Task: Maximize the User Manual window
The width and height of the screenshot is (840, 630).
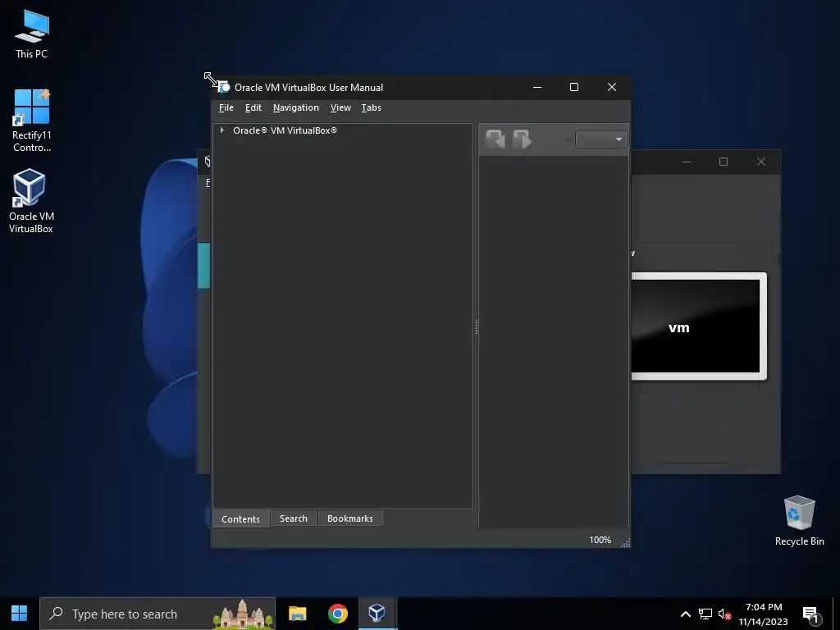Action: [x=574, y=87]
